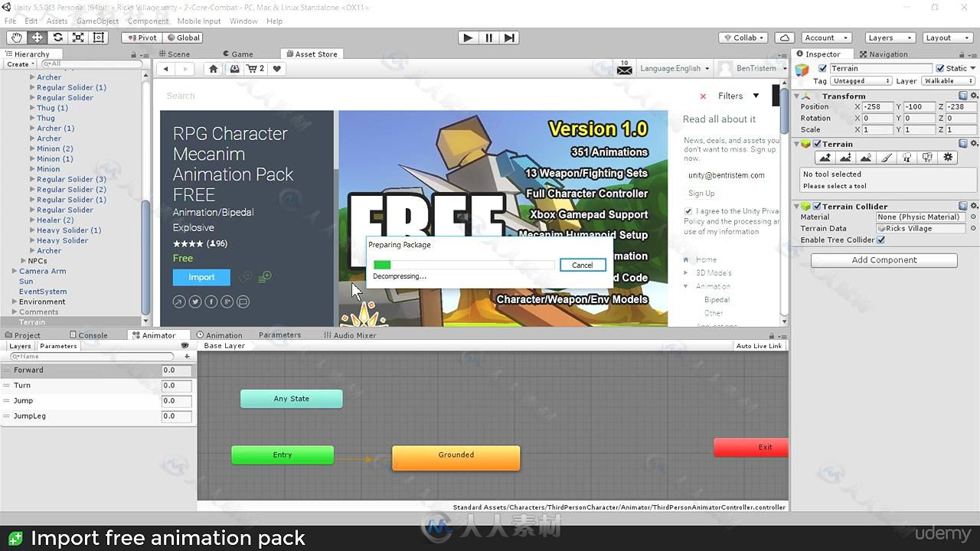980x551 pixels.
Task: Open the Collab dropdown
Action: (x=744, y=37)
